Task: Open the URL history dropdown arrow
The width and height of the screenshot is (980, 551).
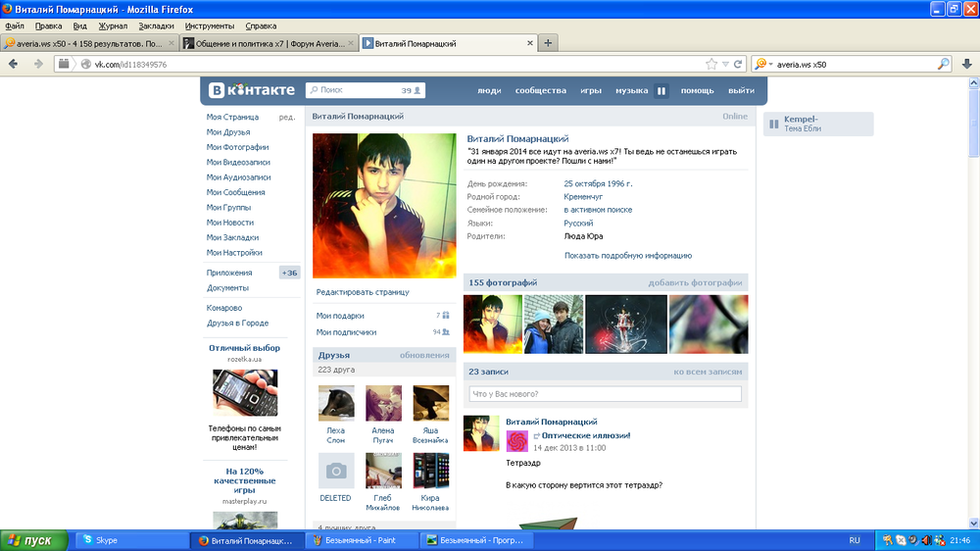Action: [725, 64]
